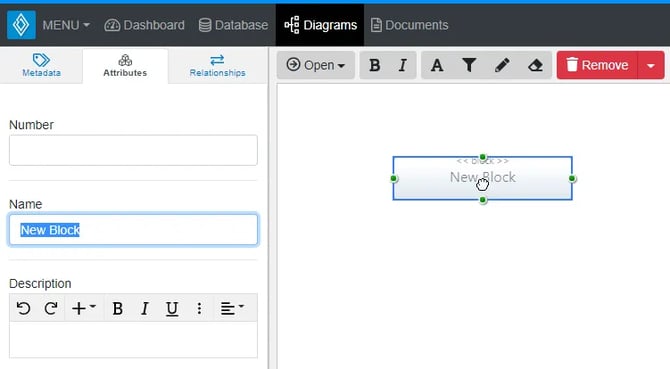
Task: Open text alignment dropdown in Description
Action: (232, 308)
